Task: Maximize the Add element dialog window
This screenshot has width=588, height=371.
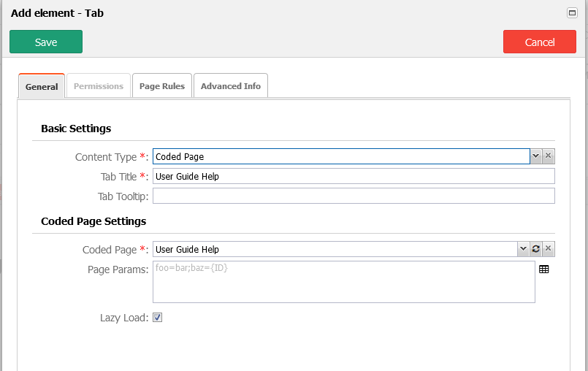Action: 572,13
